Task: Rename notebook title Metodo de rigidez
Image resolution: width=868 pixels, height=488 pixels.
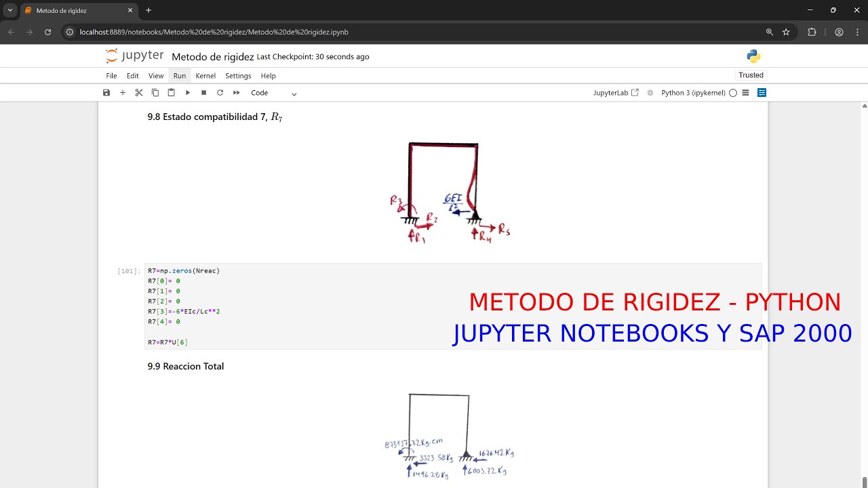Action: click(x=213, y=57)
